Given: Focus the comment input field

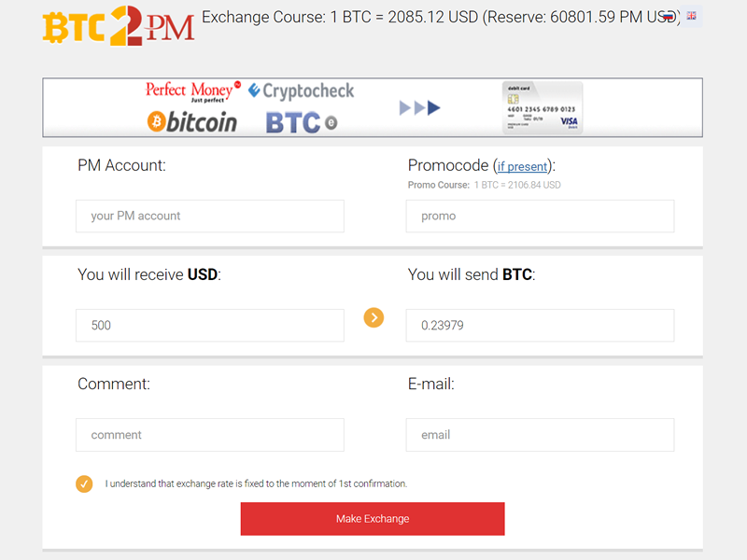Looking at the screenshot, I should [210, 435].
